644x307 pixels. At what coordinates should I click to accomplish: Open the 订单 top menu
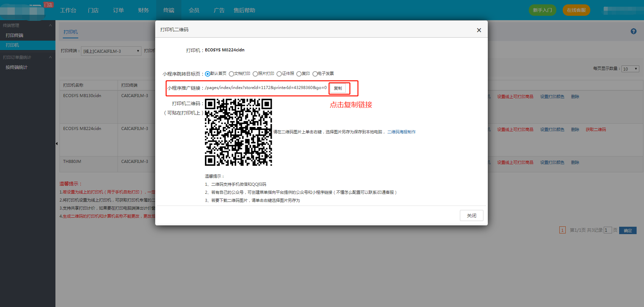(x=118, y=10)
